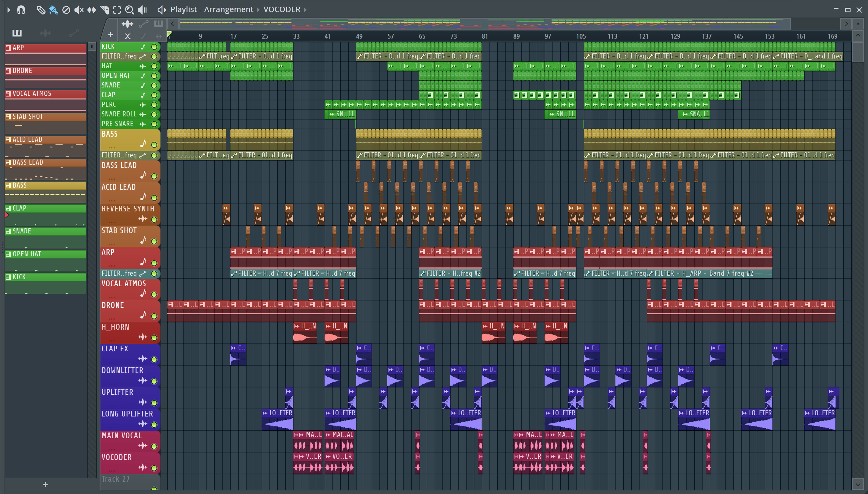
Task: Click the H_HORN track audio icon
Action: pos(143,337)
